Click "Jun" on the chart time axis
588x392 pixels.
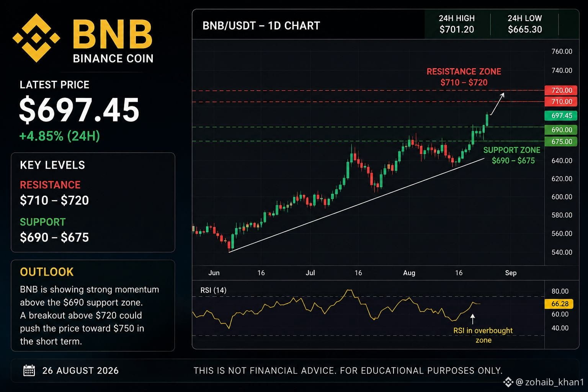pos(214,273)
